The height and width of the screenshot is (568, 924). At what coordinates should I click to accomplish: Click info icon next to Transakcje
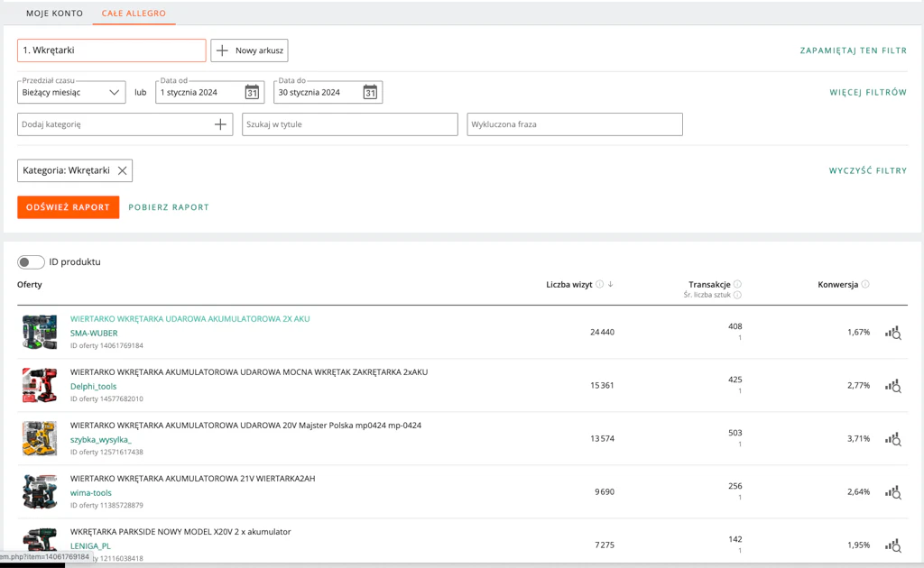[x=737, y=284]
